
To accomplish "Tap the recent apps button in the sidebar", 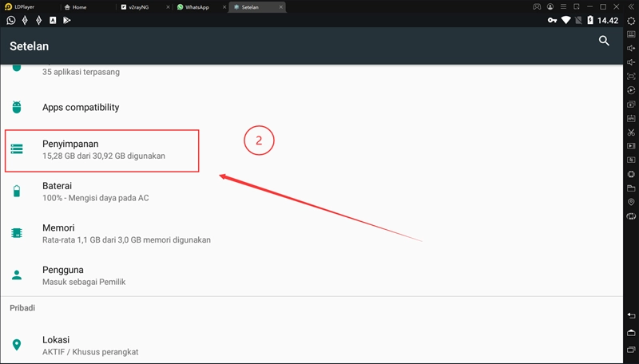I will [631, 350].
